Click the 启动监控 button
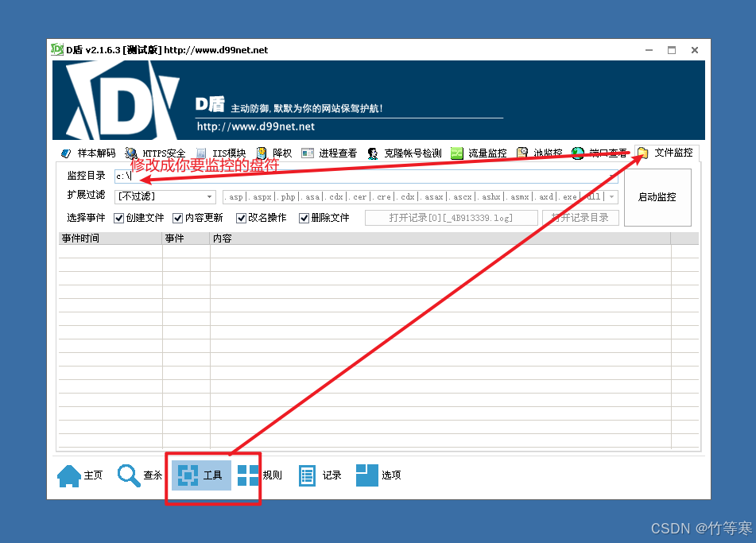756x543 pixels. click(658, 197)
